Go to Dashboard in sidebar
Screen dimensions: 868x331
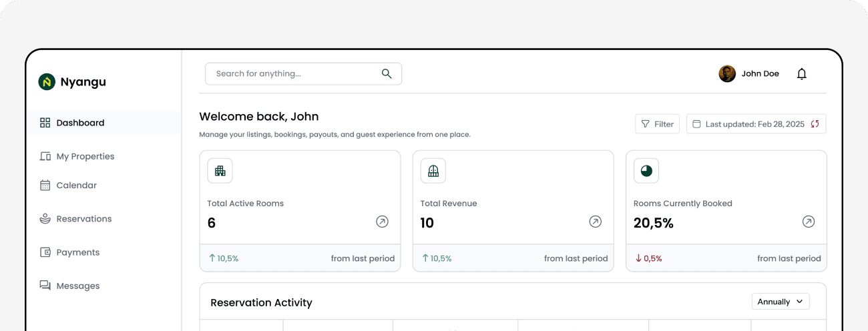[x=80, y=123]
